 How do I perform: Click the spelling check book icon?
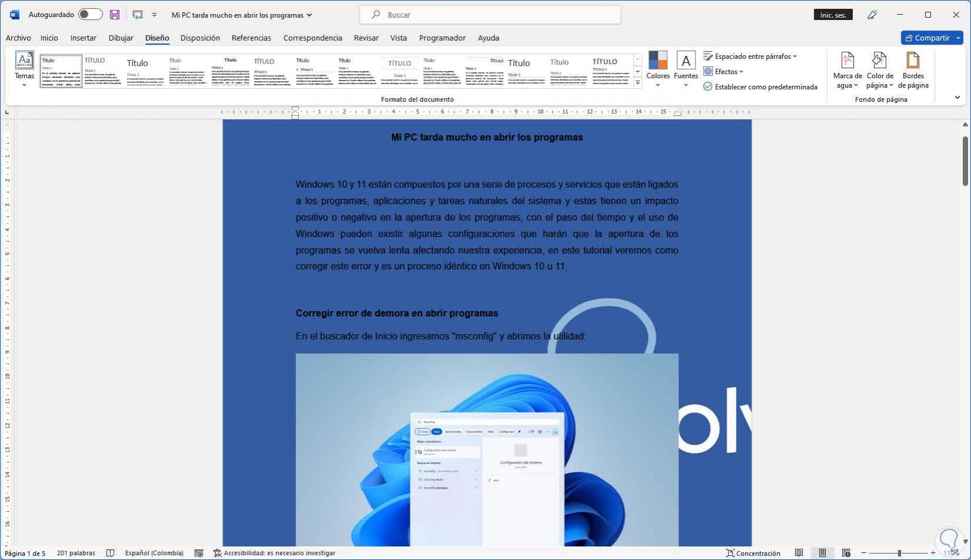[x=110, y=554]
